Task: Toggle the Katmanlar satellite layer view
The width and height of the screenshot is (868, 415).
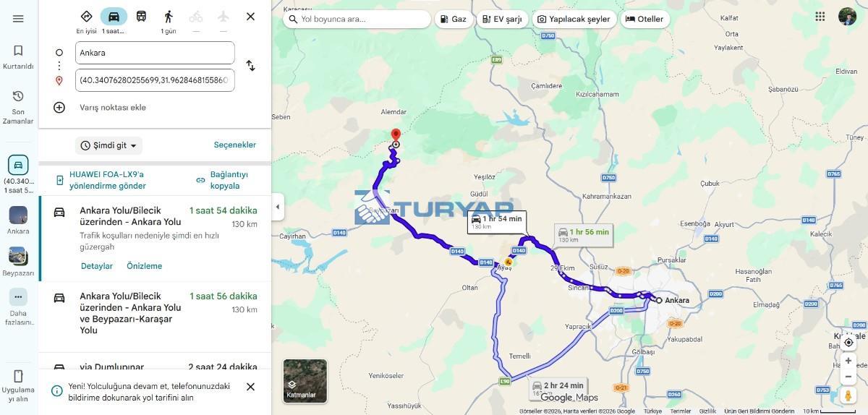Action: (305, 381)
